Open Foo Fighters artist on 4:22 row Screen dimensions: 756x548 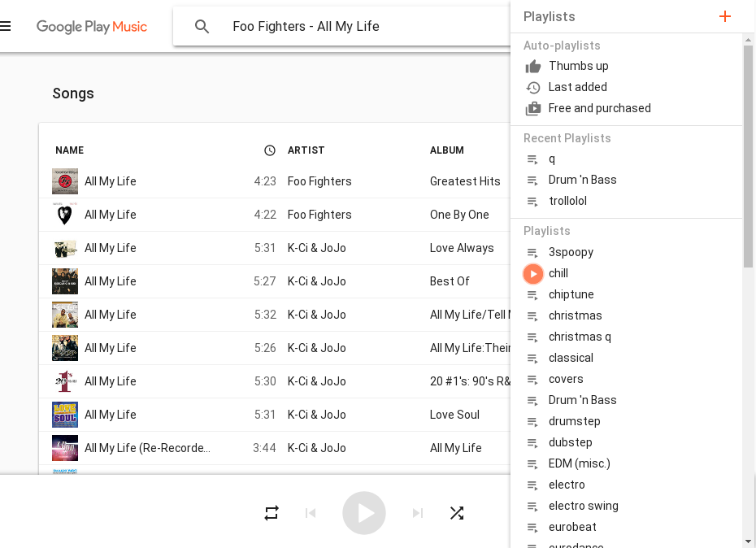(x=319, y=214)
